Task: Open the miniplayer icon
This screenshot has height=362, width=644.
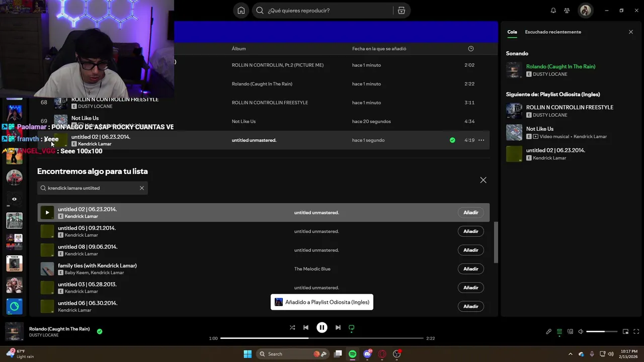Action: [x=626, y=332]
